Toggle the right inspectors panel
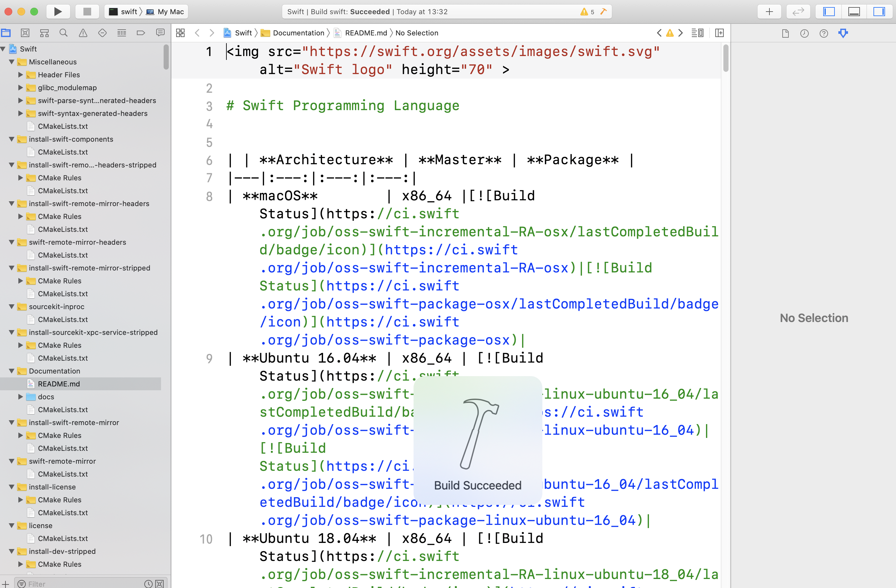This screenshot has height=588, width=896. click(x=879, y=12)
